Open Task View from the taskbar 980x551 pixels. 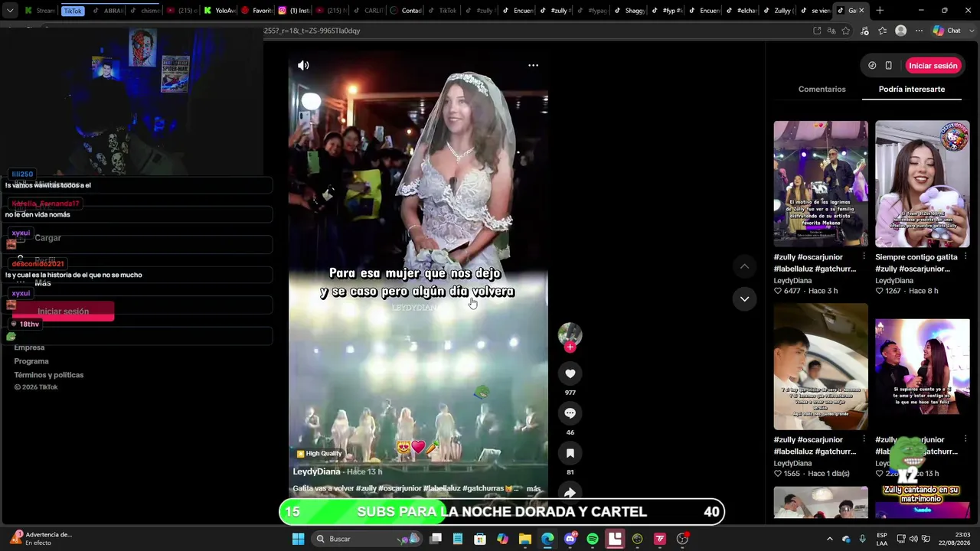(x=436, y=539)
